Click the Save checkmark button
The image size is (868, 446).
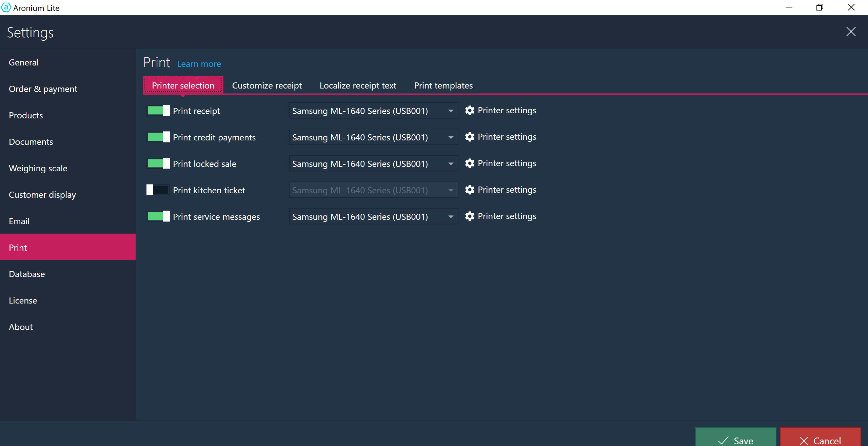point(735,440)
